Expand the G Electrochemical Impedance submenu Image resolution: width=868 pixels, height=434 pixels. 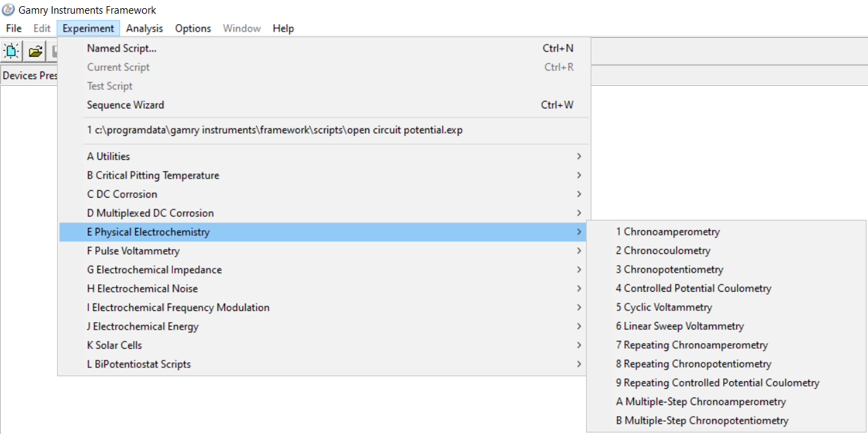point(324,270)
